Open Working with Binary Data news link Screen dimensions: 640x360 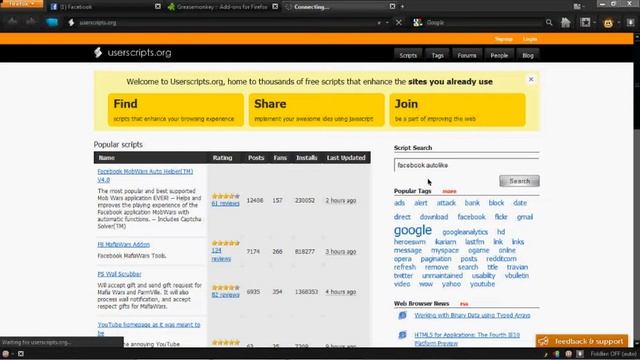tap(472, 315)
